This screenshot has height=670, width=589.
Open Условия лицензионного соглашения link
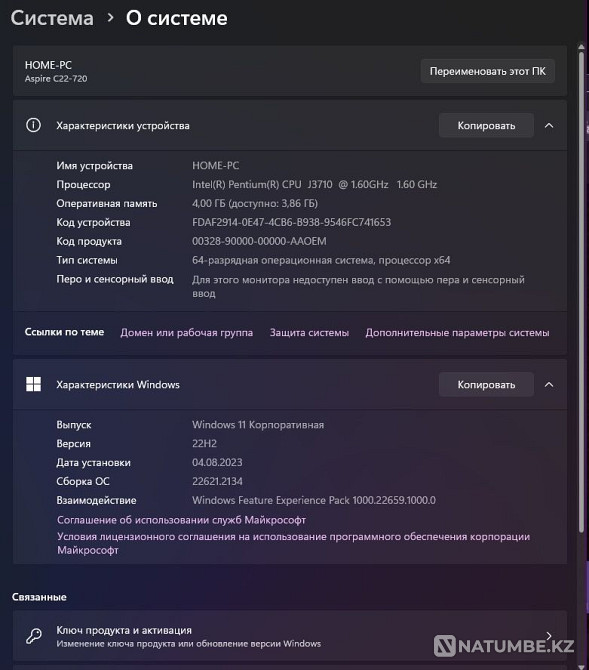tap(293, 543)
